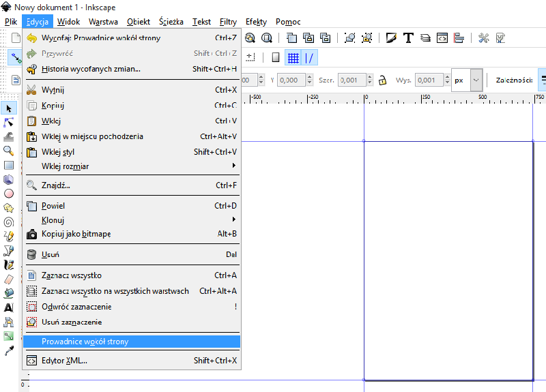The height and width of the screenshot is (392, 546).
Task: Choose Powiel duplicate entry
Action: pos(132,206)
